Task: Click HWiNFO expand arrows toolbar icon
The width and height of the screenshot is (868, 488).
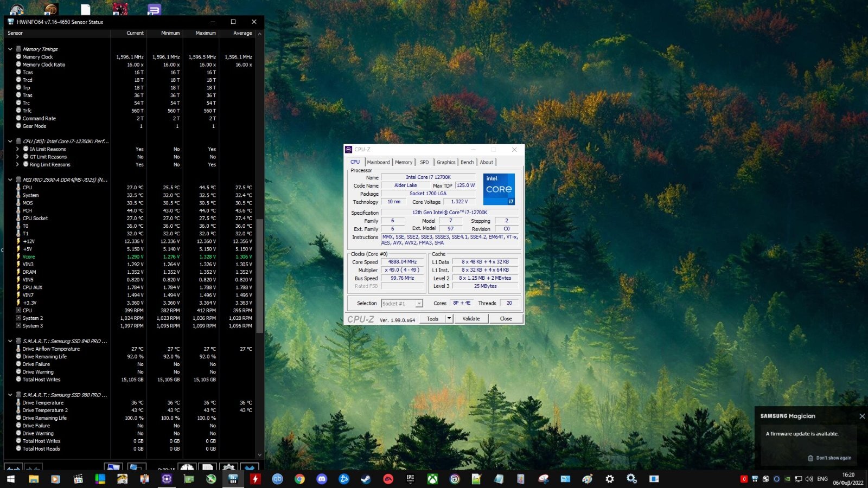Action: [14, 467]
